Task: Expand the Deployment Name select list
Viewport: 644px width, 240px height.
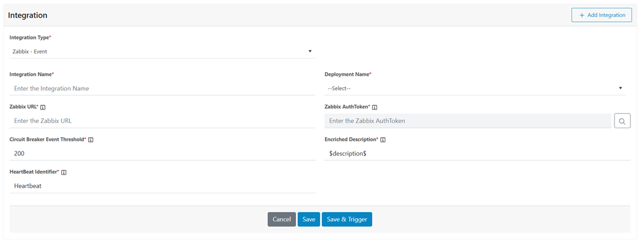Action: pyautogui.click(x=474, y=88)
